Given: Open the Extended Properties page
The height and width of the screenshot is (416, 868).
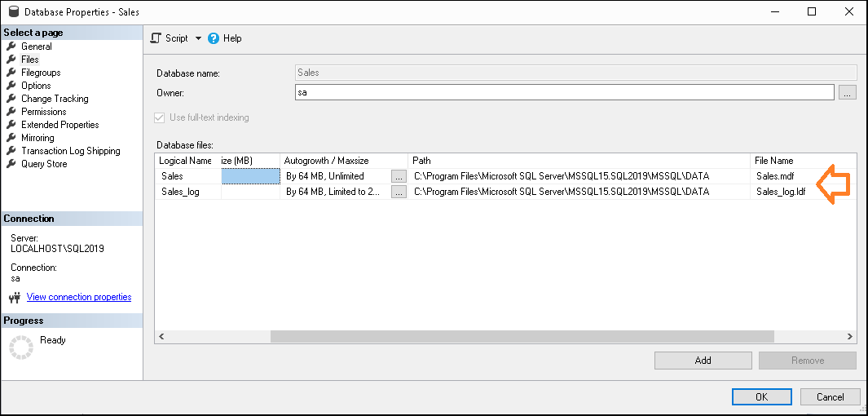Looking at the screenshot, I should click(59, 125).
